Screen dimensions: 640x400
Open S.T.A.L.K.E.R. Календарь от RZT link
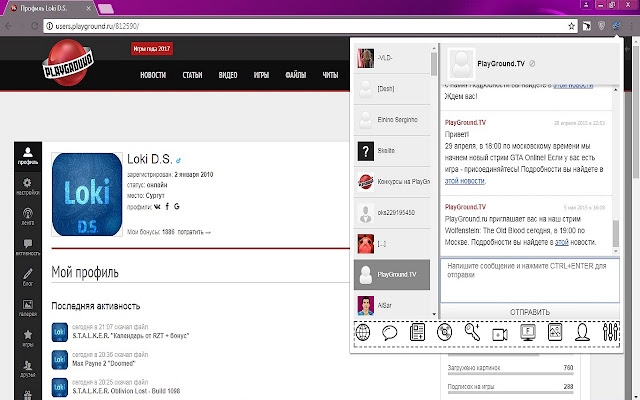(x=131, y=336)
